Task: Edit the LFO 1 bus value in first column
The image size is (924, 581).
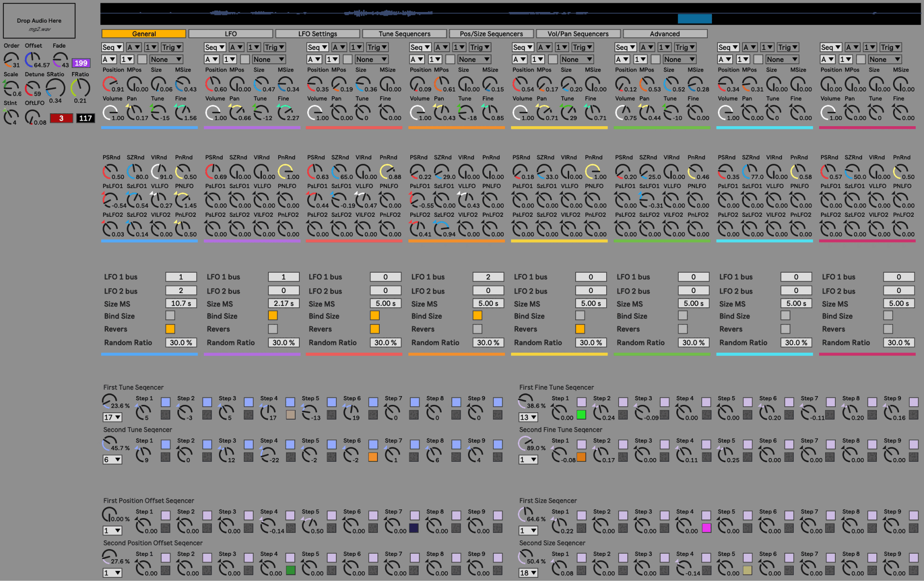Action: click(181, 276)
